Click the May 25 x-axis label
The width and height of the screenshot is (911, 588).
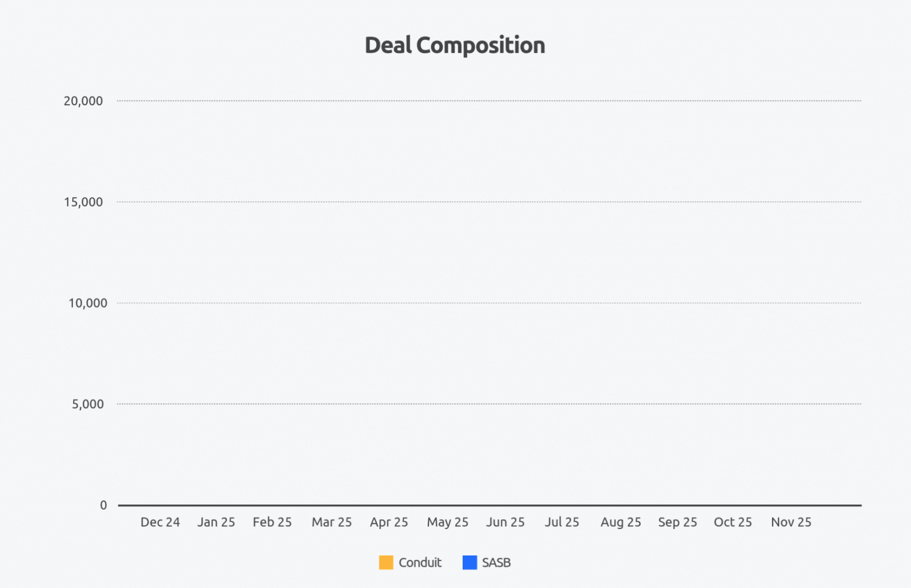pos(447,522)
